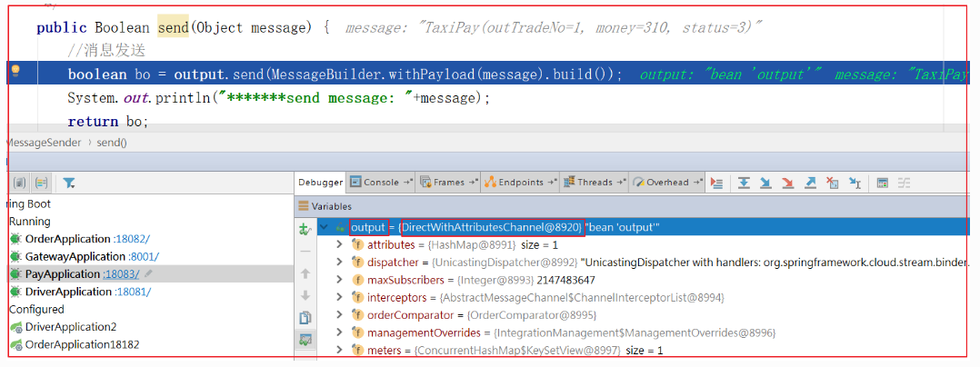This screenshot has width=980, height=367.
Task: Expand the dispatcher field node
Action: tap(340, 263)
